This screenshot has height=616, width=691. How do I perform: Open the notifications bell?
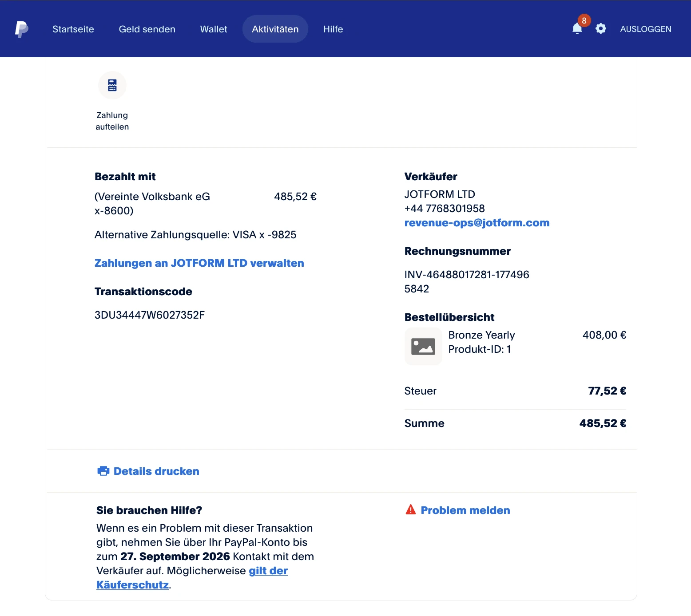click(x=577, y=29)
